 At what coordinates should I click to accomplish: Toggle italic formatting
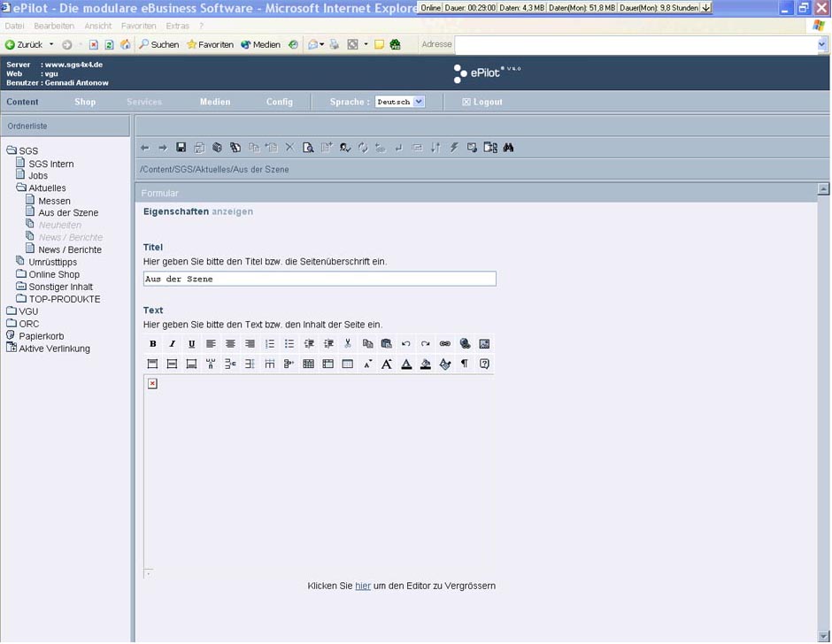(173, 344)
